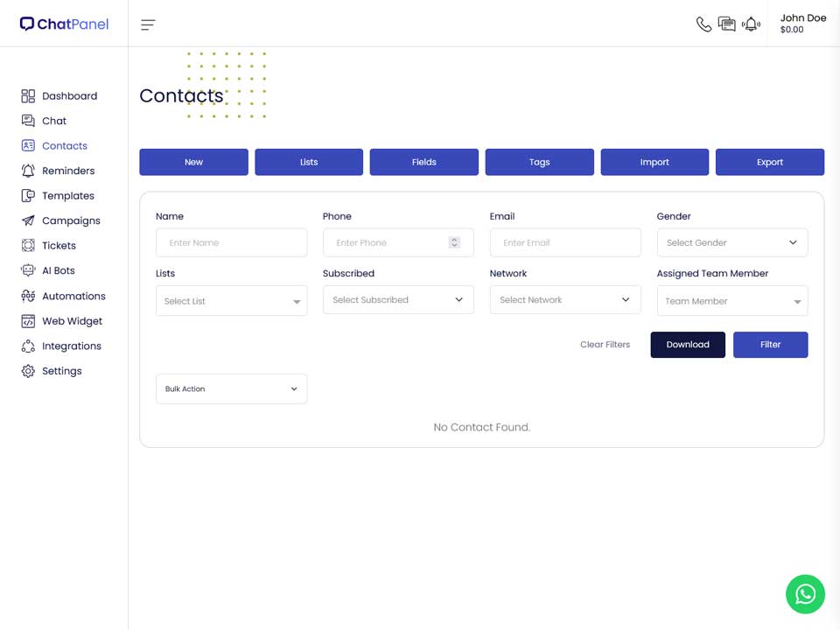Click the Enter Name input field

click(231, 242)
